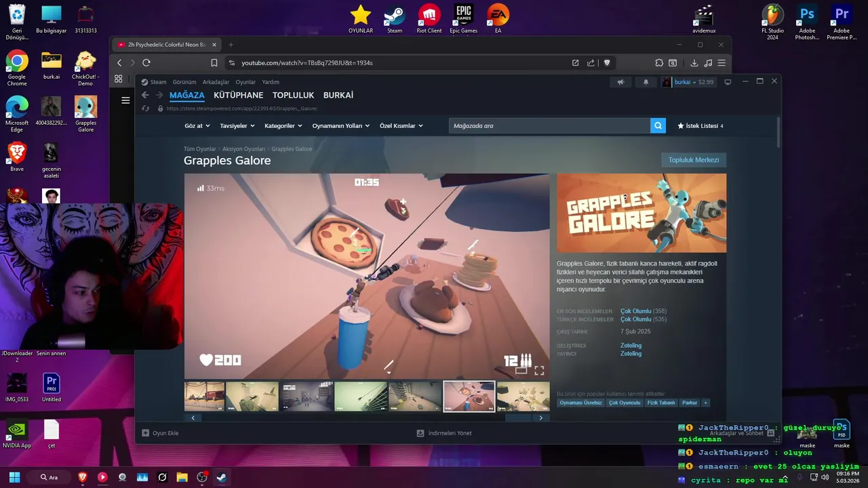Open Epic Games desktop icon
The height and width of the screenshot is (488, 868).
pyautogui.click(x=464, y=19)
